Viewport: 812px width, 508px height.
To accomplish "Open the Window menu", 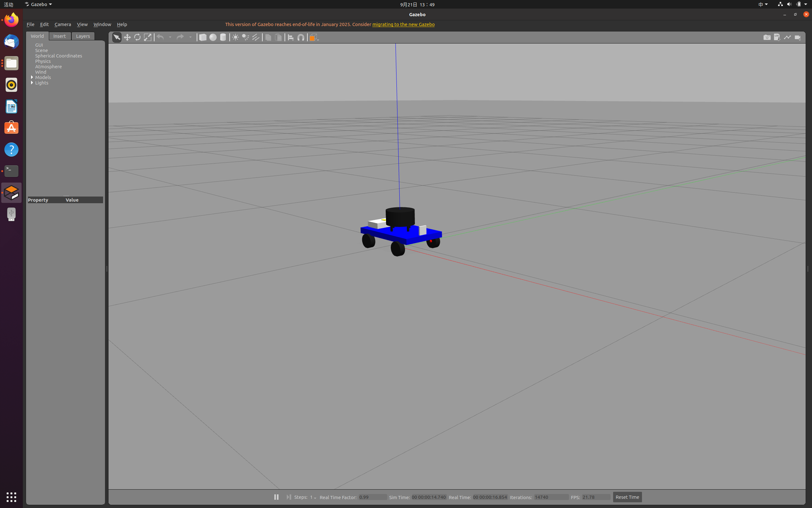I will (x=102, y=24).
